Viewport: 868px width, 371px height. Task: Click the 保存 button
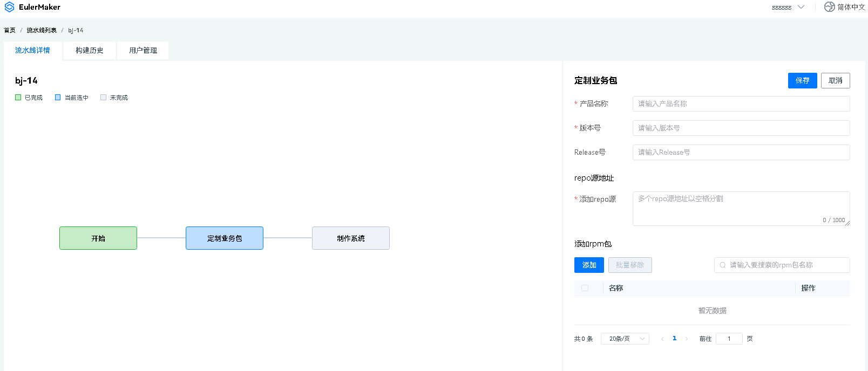[x=802, y=80]
